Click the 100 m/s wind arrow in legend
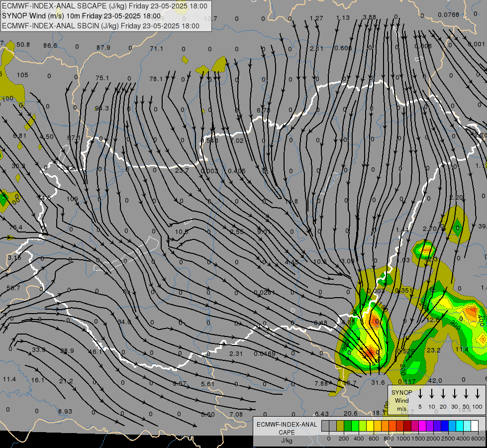This screenshot has height=448, width=487. [478, 394]
